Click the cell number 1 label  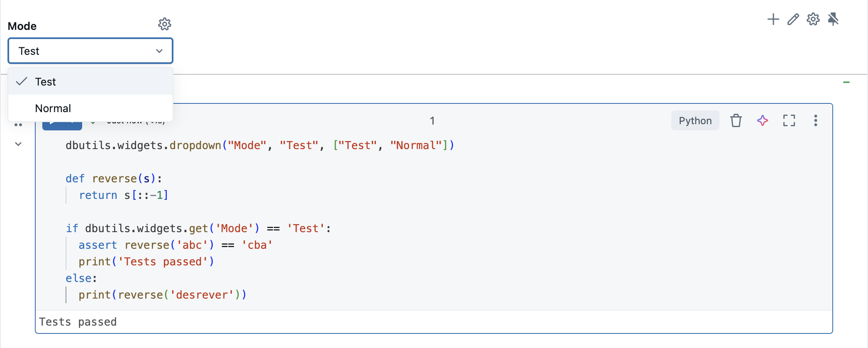(x=432, y=121)
